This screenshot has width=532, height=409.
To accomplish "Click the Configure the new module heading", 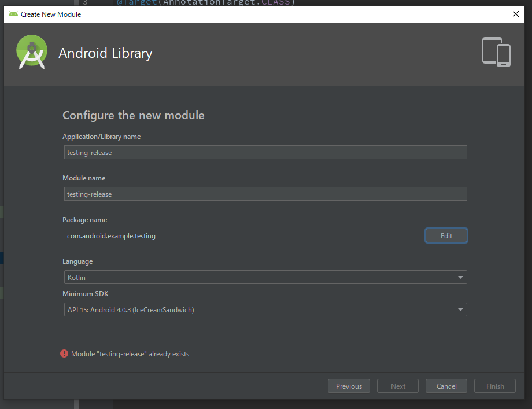I will [x=134, y=115].
